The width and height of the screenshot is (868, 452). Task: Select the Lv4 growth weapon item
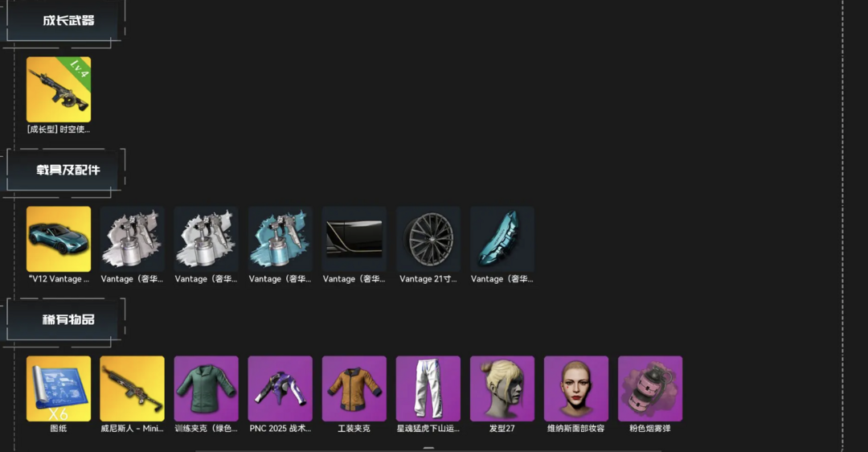pos(59,90)
